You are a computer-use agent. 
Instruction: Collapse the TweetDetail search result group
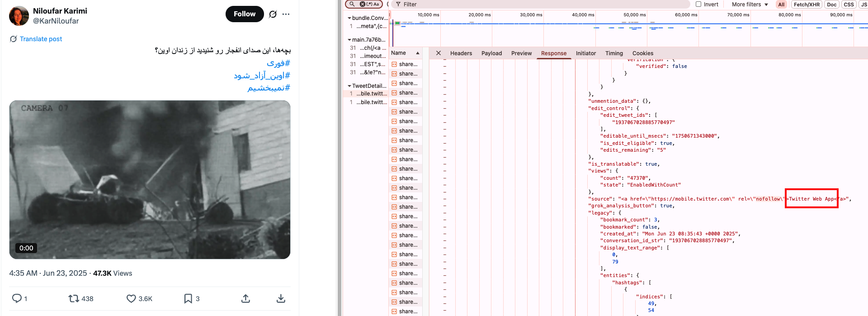coord(349,86)
